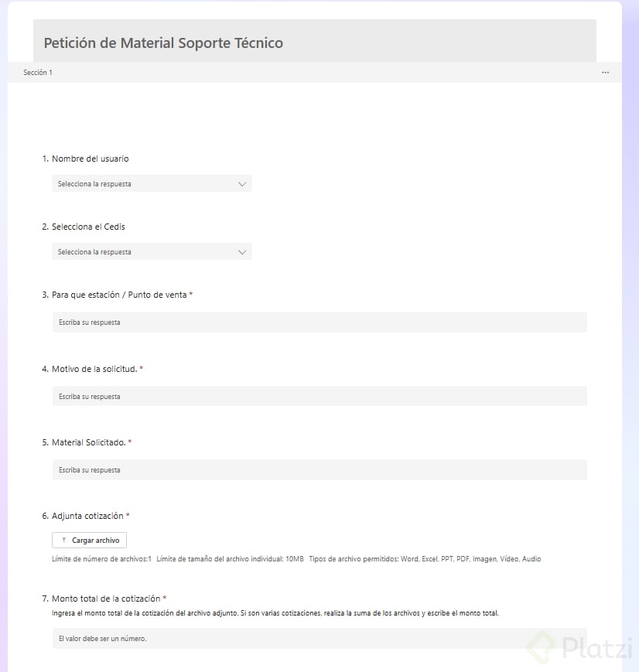Click the question label Selecciona el Cedis
Viewport: 639px width, 672px height.
(x=88, y=227)
